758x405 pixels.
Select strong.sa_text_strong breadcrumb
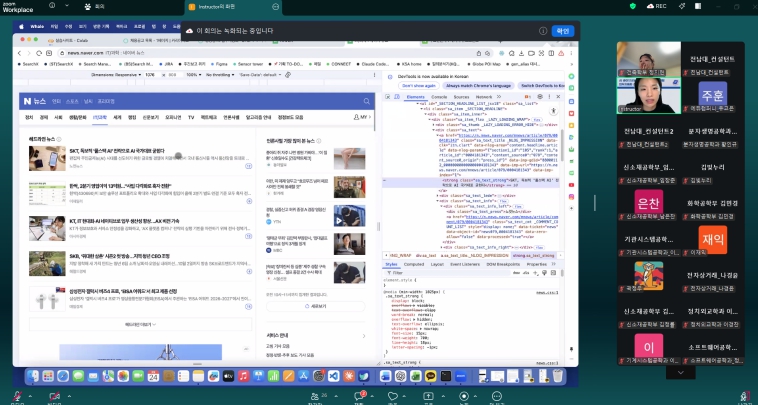coord(534,255)
